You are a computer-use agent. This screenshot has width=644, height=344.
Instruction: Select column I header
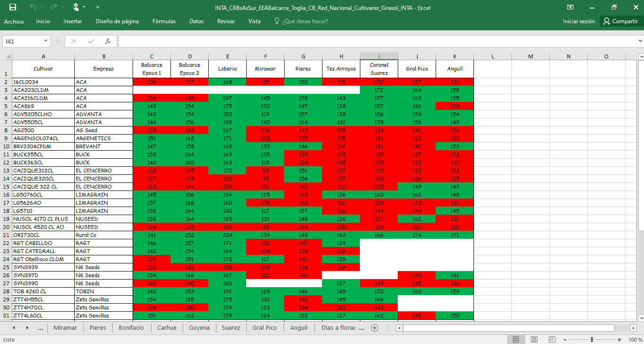pos(379,56)
